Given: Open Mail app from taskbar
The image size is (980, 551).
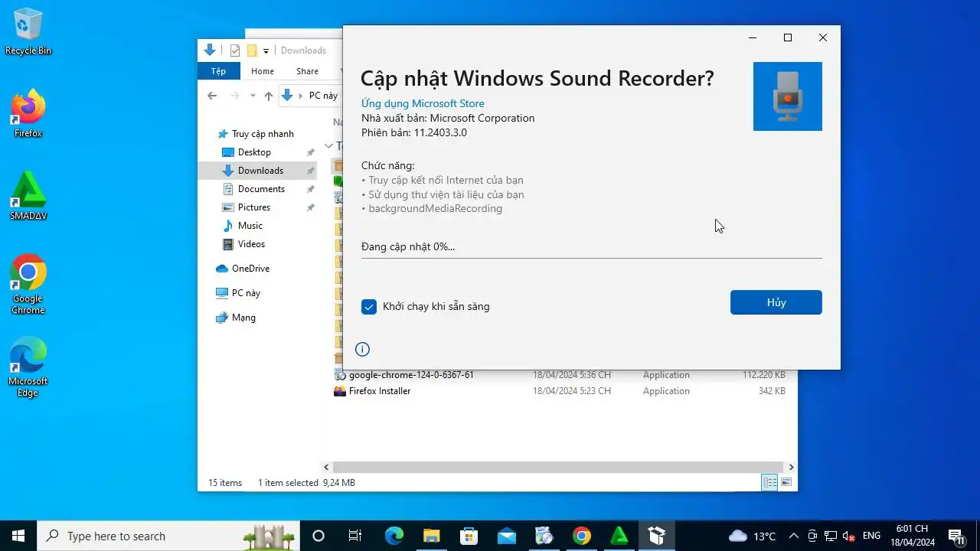Looking at the screenshot, I should [x=506, y=536].
